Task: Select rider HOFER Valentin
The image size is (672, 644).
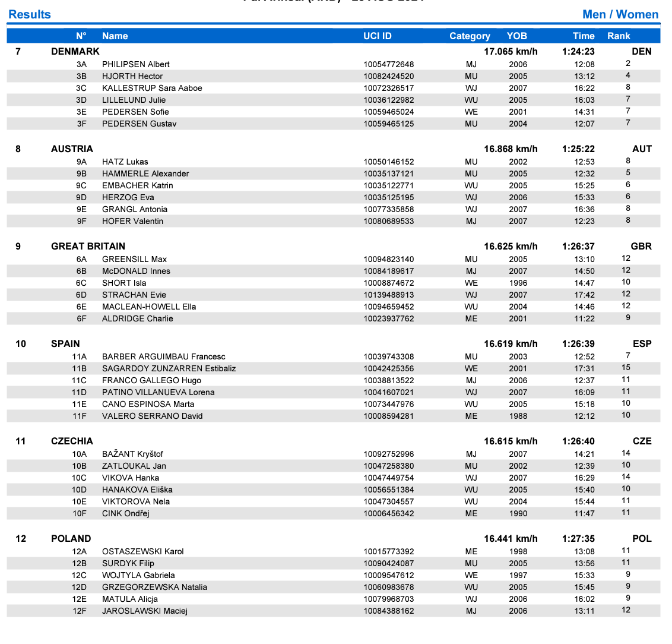Action: point(133,221)
